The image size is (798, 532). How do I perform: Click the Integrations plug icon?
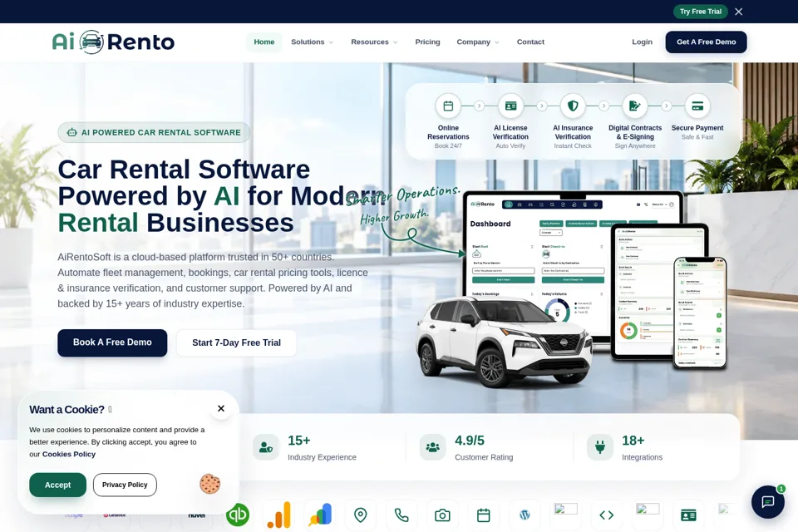[x=599, y=447]
